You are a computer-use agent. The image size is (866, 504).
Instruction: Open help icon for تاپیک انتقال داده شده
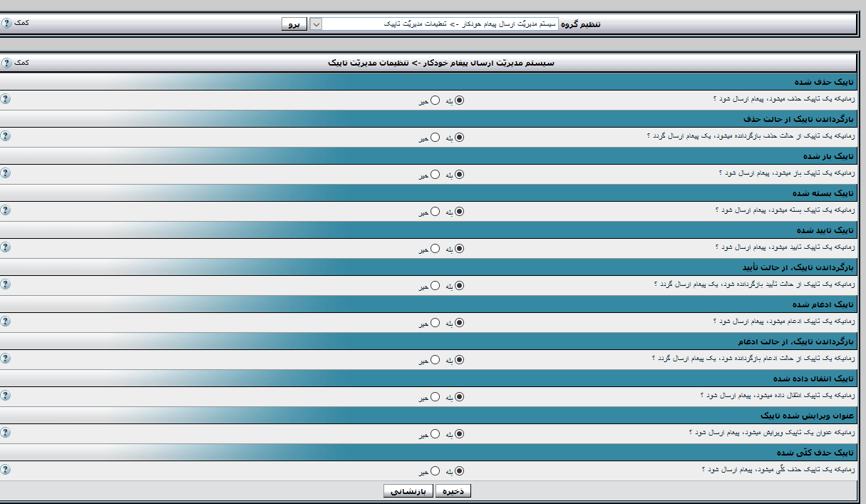click(6, 395)
